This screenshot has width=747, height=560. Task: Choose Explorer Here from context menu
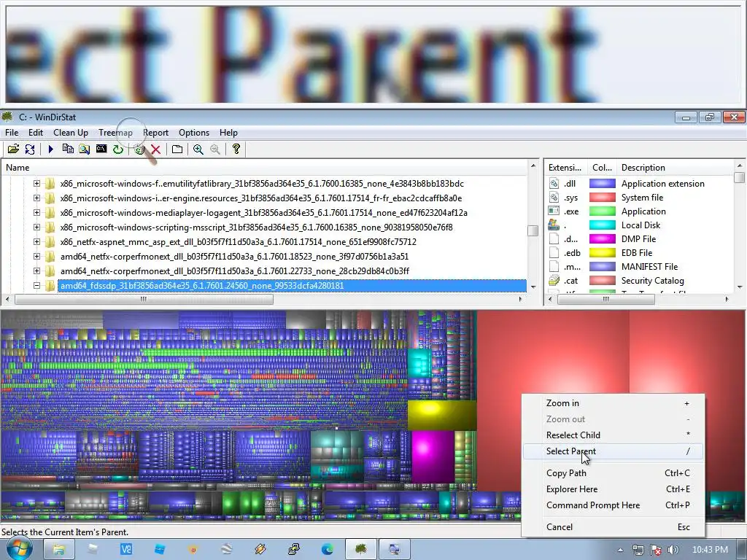point(613,489)
